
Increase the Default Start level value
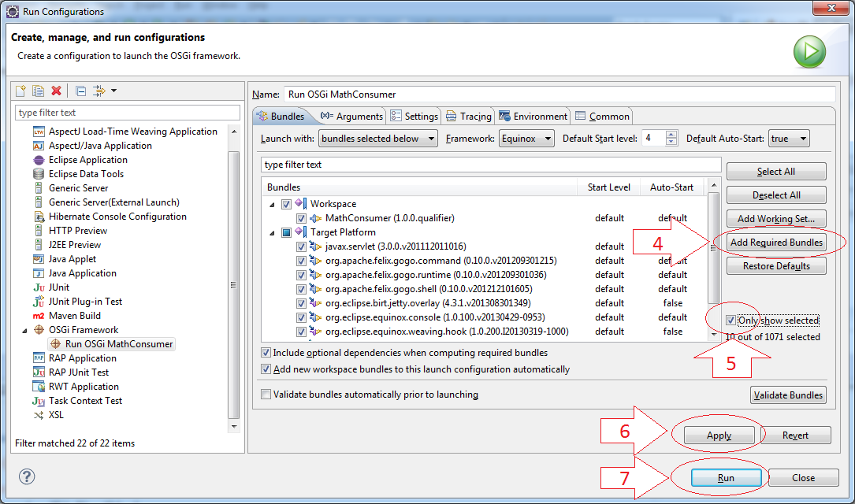coord(671,135)
